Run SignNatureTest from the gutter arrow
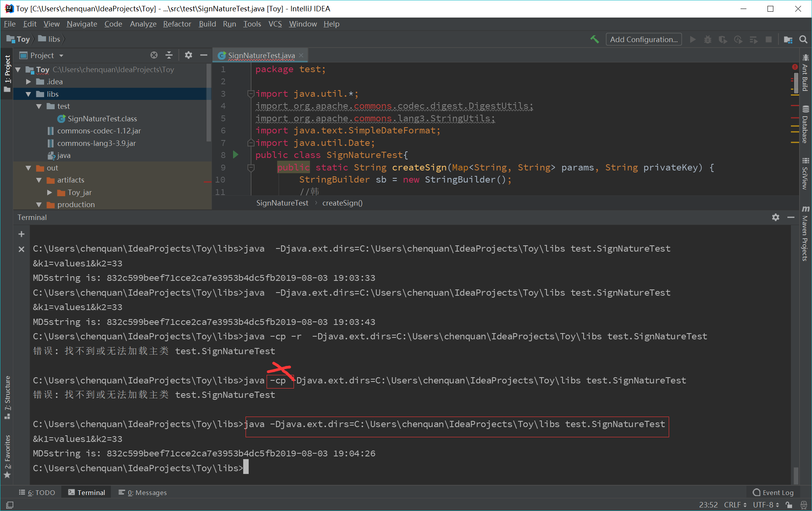 pos(235,154)
